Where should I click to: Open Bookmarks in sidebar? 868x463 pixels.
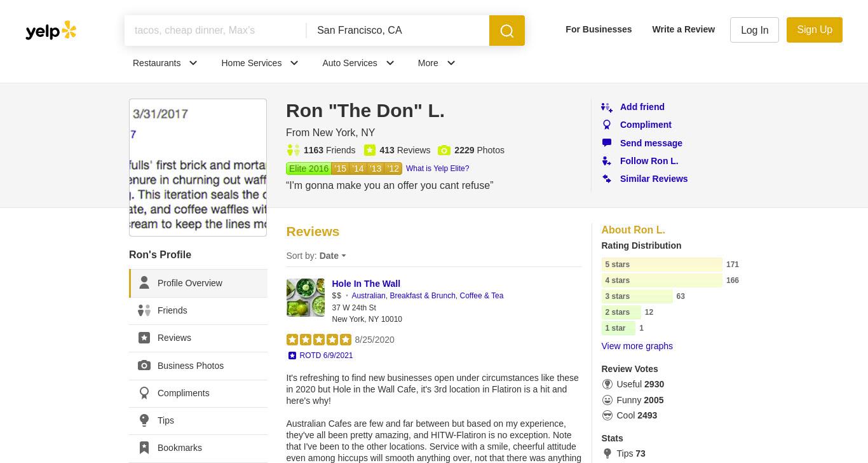(x=198, y=448)
